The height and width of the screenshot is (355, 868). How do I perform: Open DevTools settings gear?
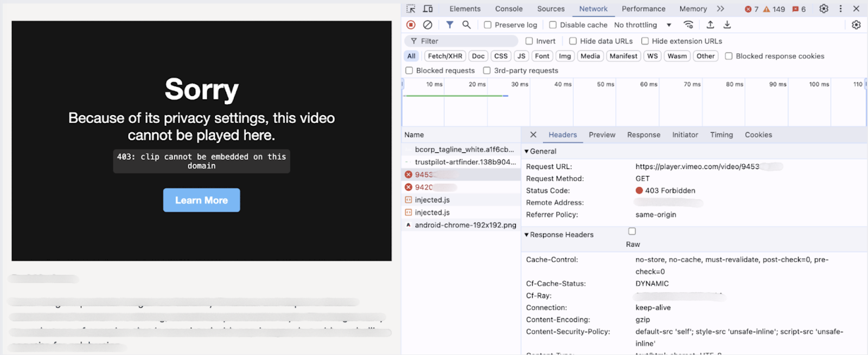[x=824, y=9]
